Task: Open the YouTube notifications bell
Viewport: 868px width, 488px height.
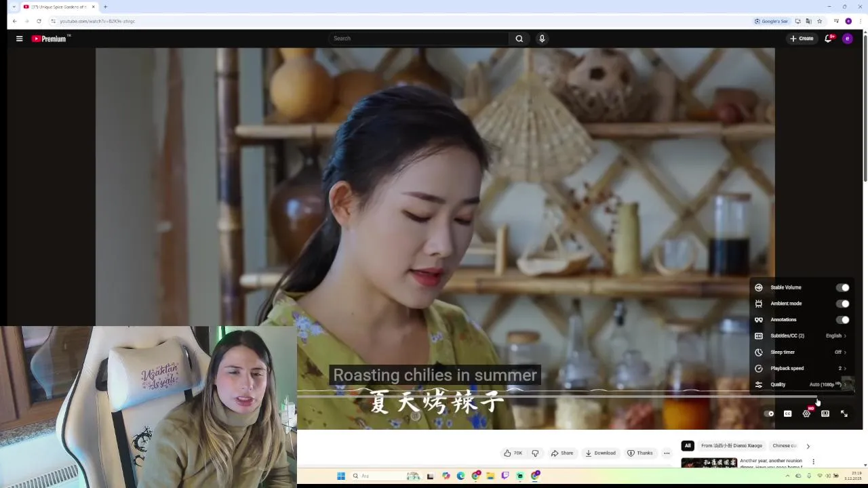Action: pyautogui.click(x=828, y=39)
